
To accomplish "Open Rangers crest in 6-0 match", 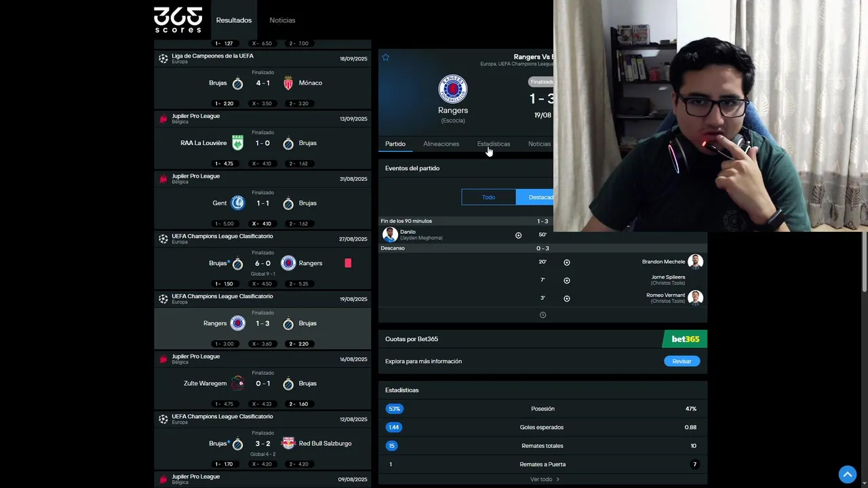I will (x=288, y=263).
